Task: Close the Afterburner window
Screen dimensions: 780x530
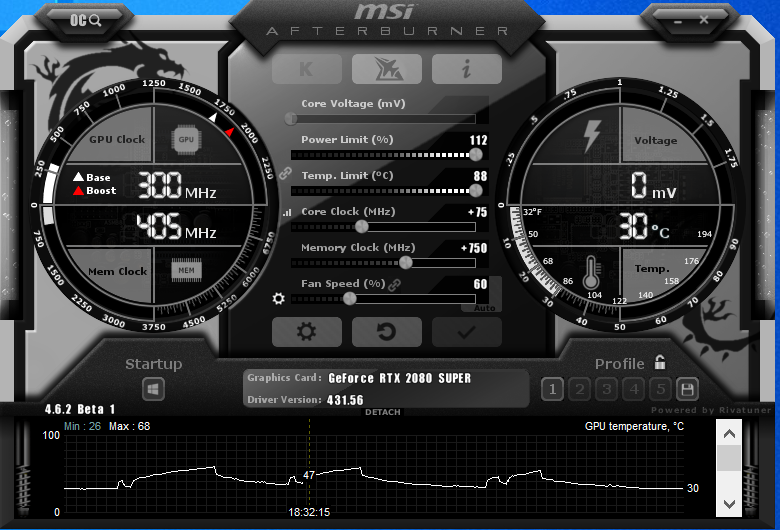Action: (x=703, y=20)
